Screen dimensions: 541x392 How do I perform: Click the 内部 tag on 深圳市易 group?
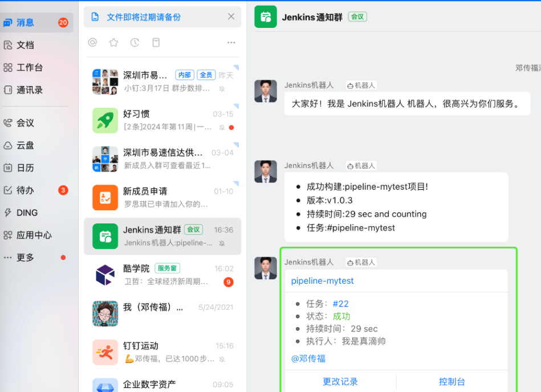[x=185, y=75]
